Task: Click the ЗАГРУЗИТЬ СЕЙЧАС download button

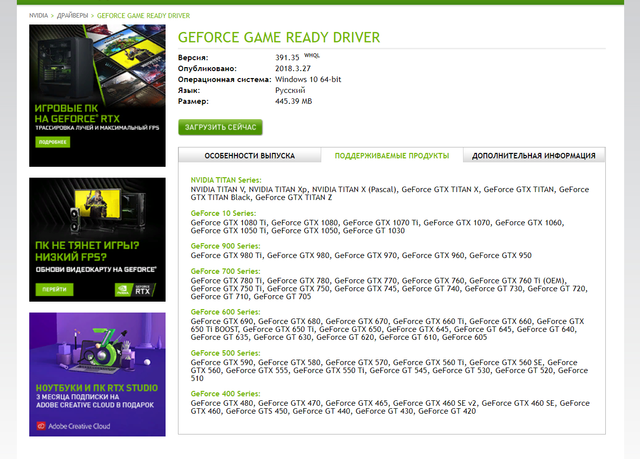Action: click(220, 127)
